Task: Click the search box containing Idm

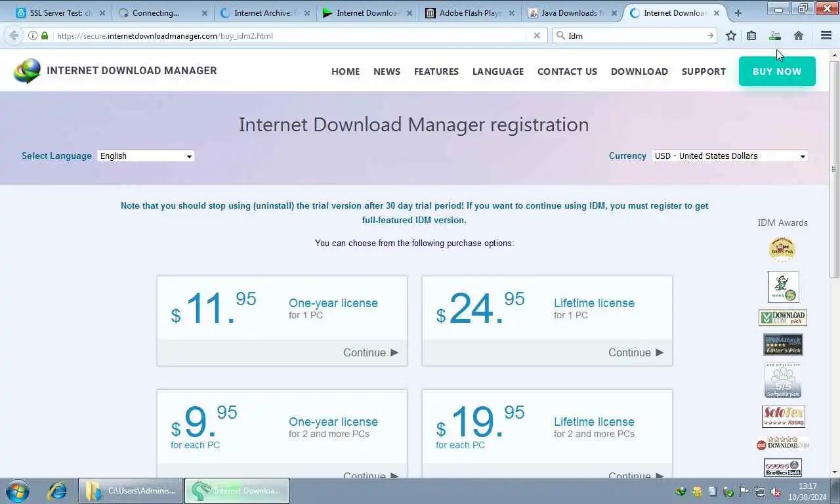Action: tap(635, 35)
